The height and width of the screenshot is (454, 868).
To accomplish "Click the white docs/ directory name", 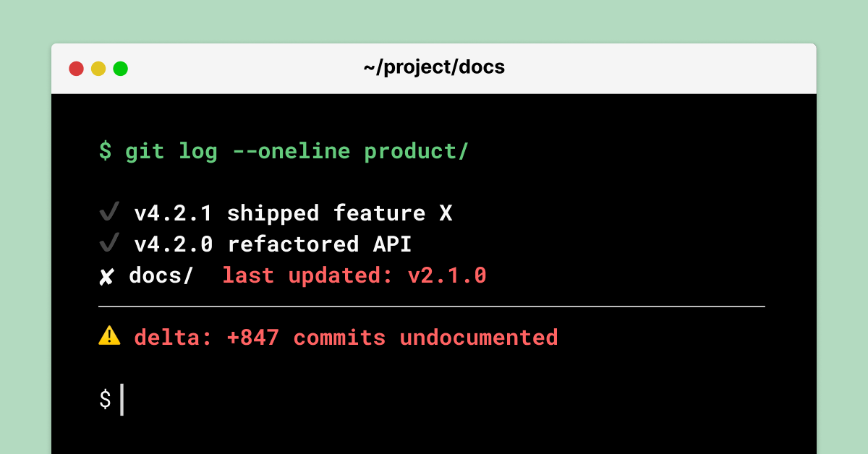I will 161,275.
